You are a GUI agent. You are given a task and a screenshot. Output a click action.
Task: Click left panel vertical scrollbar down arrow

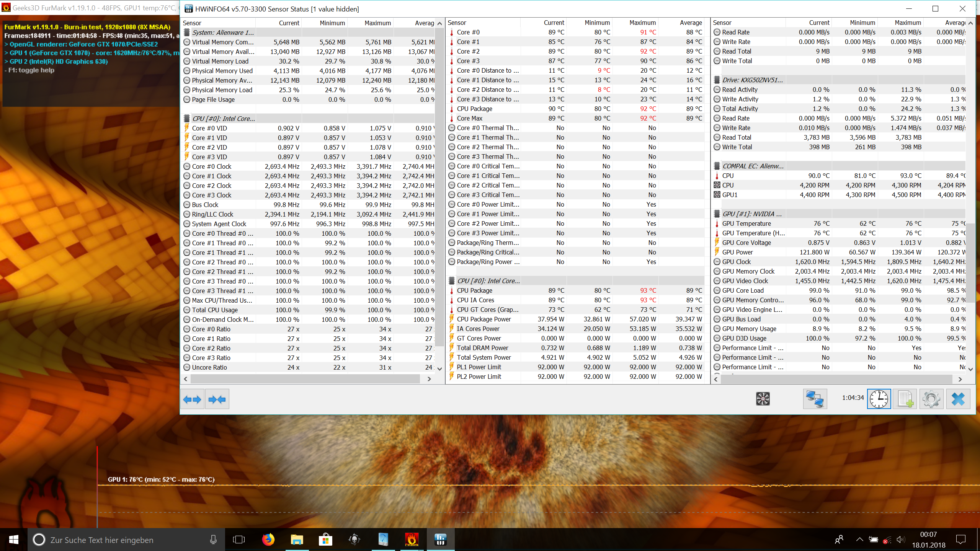click(440, 368)
